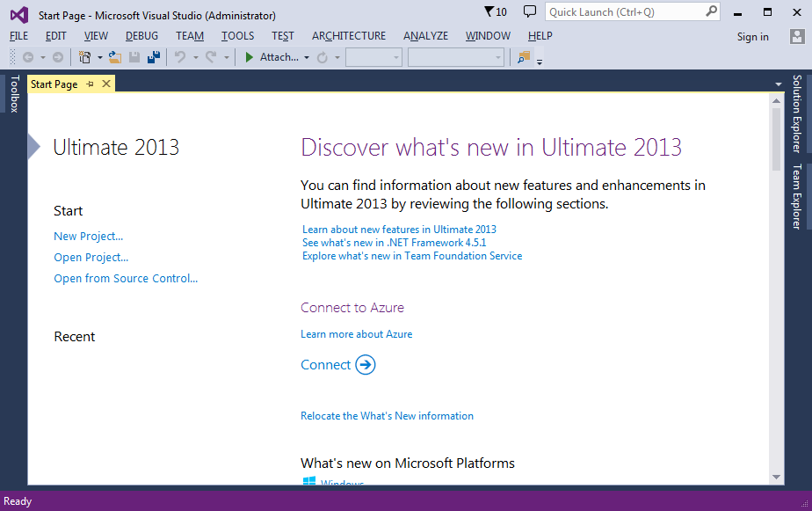Open the DEBUG menu
812x511 pixels.
pos(141,36)
